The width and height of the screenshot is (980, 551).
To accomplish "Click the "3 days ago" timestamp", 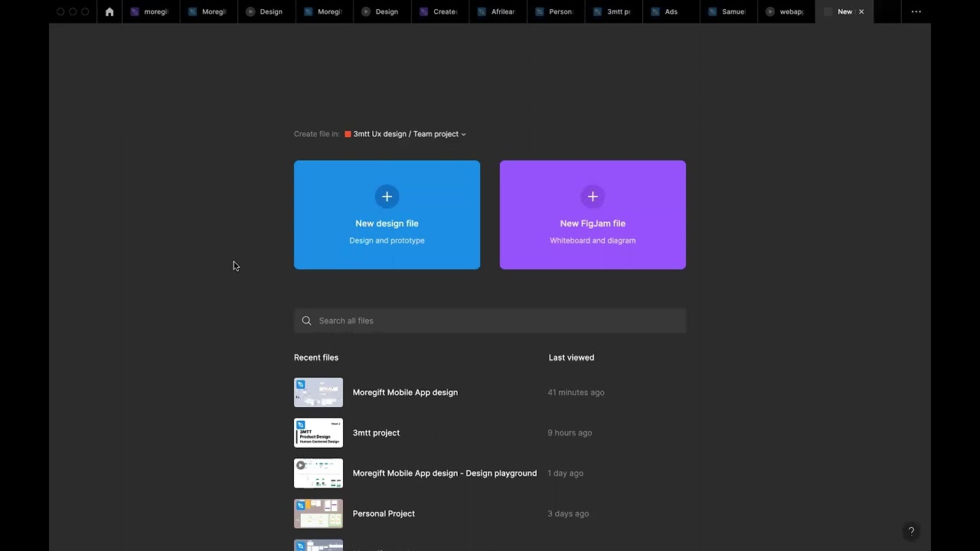I will 568,514.
